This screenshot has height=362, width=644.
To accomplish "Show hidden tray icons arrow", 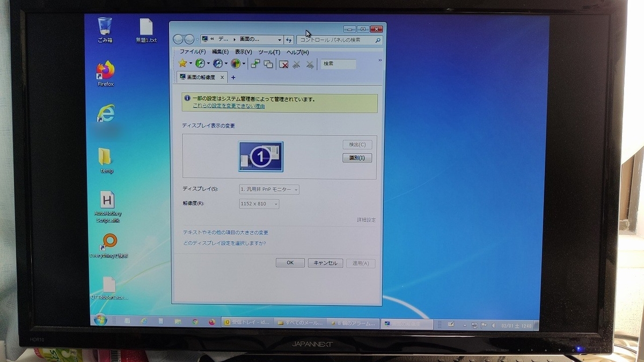I will coord(465,325).
